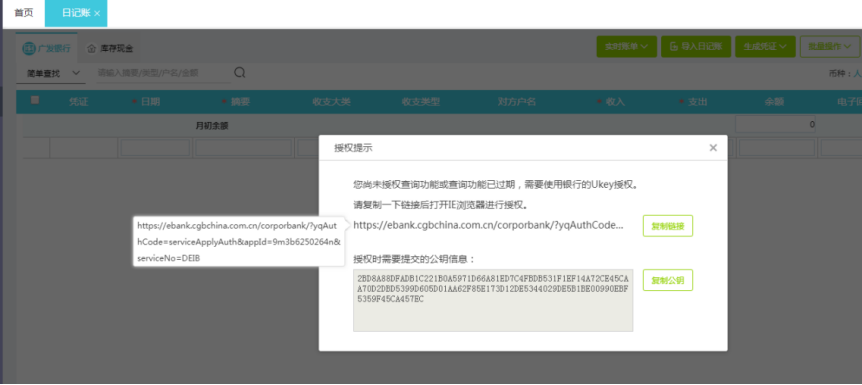Click the 日期 column header
The width and height of the screenshot is (862, 385).
tap(150, 102)
